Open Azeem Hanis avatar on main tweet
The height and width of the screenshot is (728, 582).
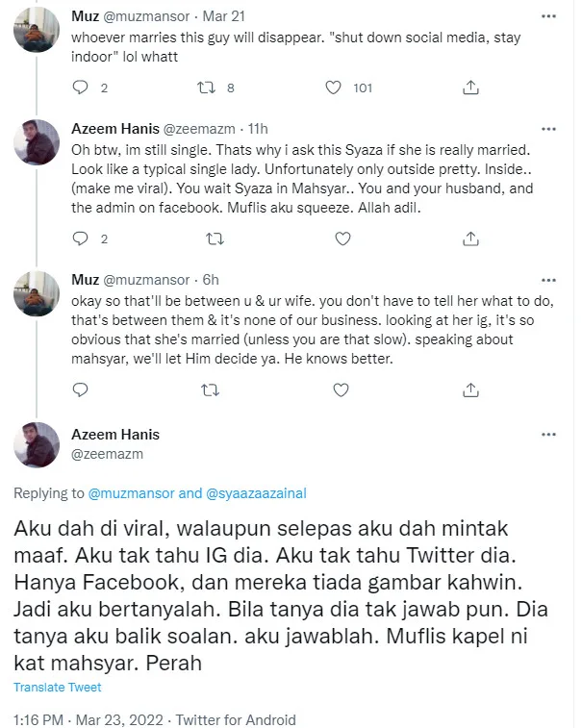click(40, 444)
